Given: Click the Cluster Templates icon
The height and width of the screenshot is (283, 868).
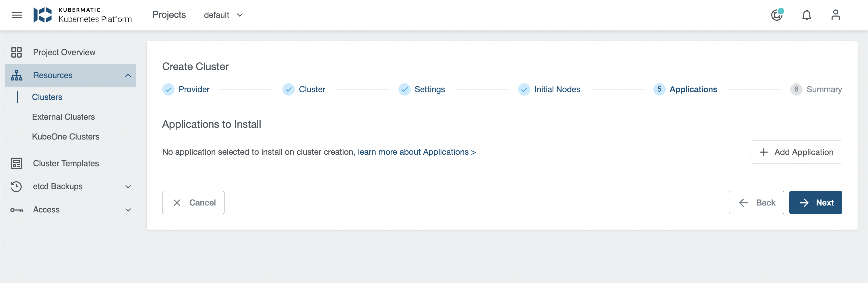Looking at the screenshot, I should [x=17, y=163].
